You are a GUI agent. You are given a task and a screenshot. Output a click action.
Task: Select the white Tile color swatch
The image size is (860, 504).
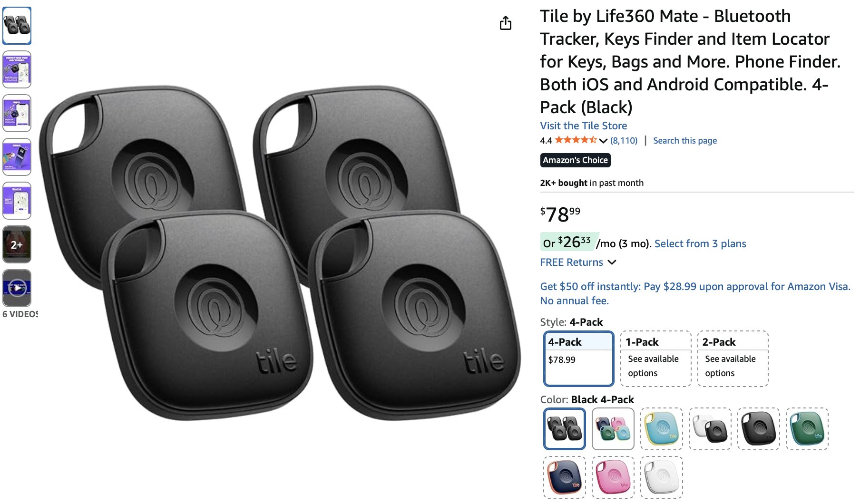click(x=662, y=477)
